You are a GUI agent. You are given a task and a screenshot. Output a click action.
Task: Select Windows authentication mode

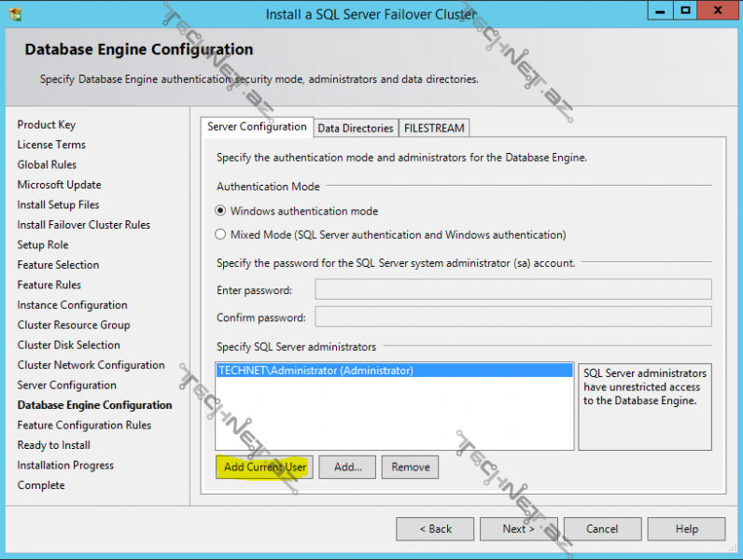click(x=221, y=211)
